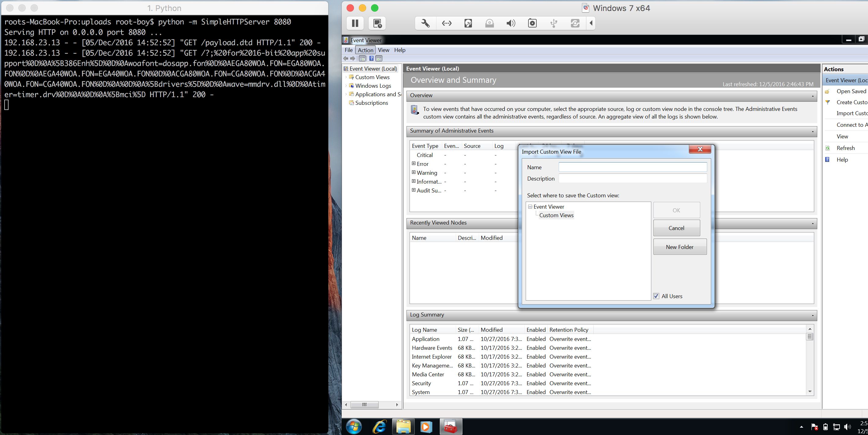Collapse Summary of Administrative Events section
Viewport: 868px width, 435px height.
813,131
